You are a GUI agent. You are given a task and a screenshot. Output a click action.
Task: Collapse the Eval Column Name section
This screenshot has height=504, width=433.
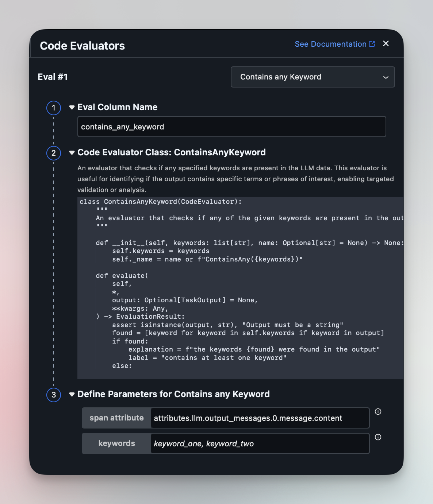point(72,107)
